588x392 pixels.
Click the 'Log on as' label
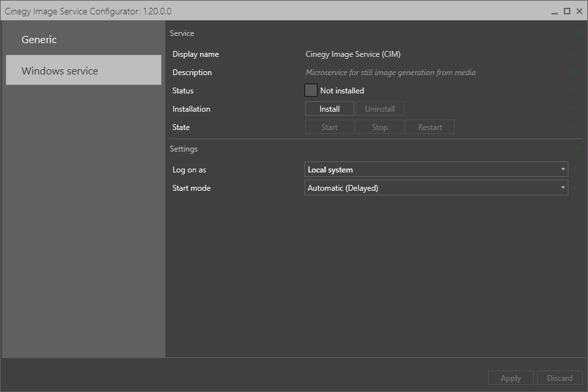[189, 170]
